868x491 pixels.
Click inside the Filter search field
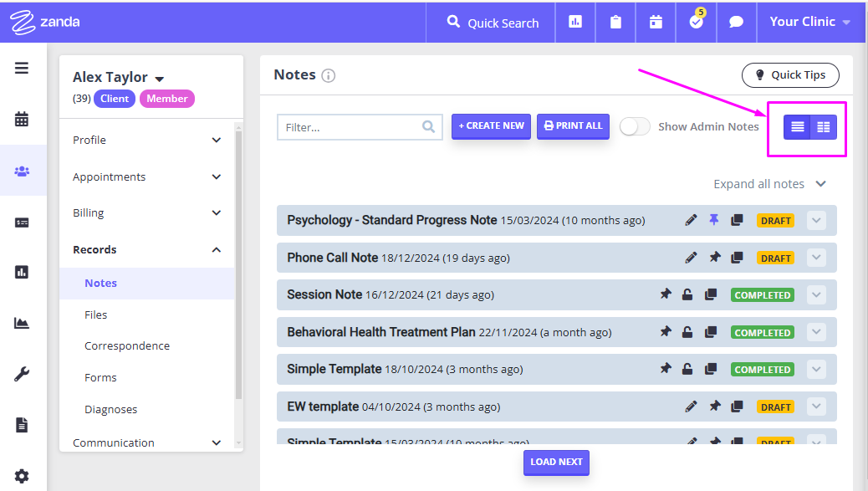[351, 126]
